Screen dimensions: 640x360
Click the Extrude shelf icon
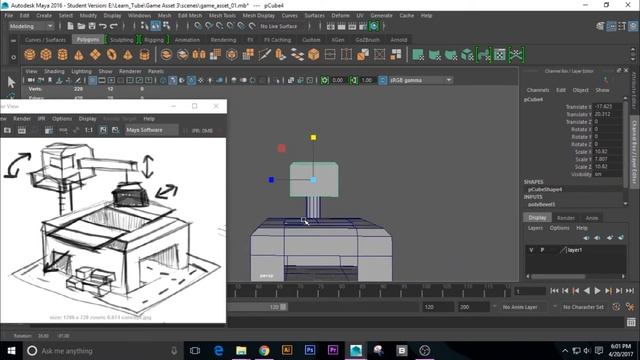click(x=281, y=55)
